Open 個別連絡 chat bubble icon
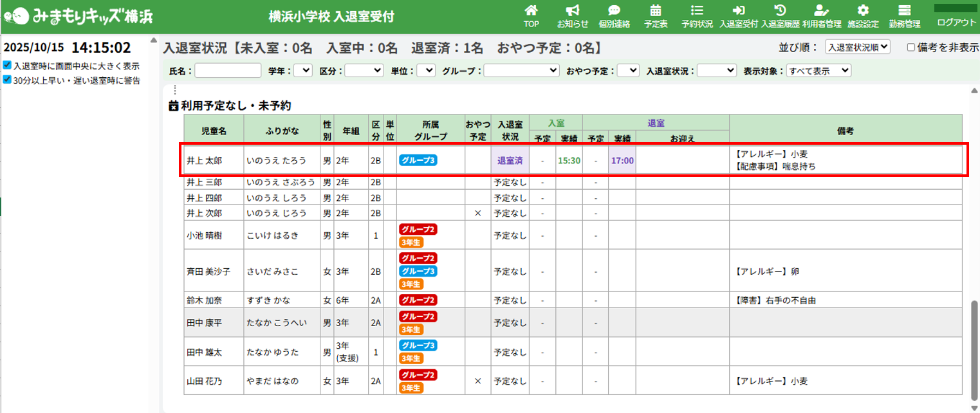The height and width of the screenshot is (413, 980). (x=614, y=11)
